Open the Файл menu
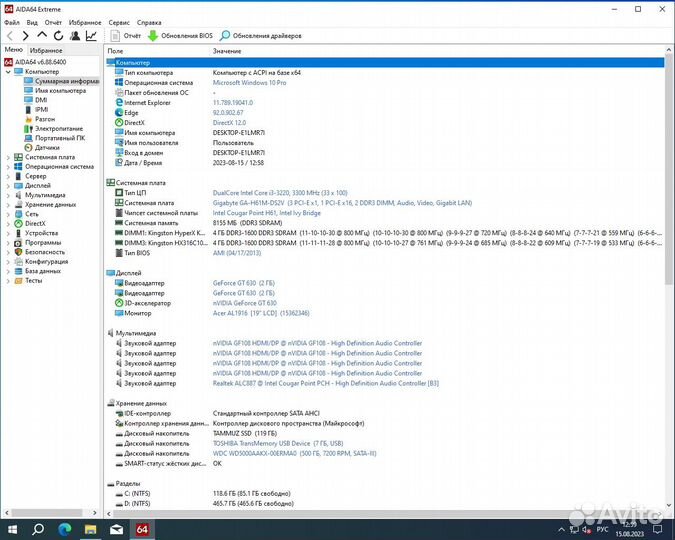This screenshot has width=675, height=540. pyautogui.click(x=12, y=22)
